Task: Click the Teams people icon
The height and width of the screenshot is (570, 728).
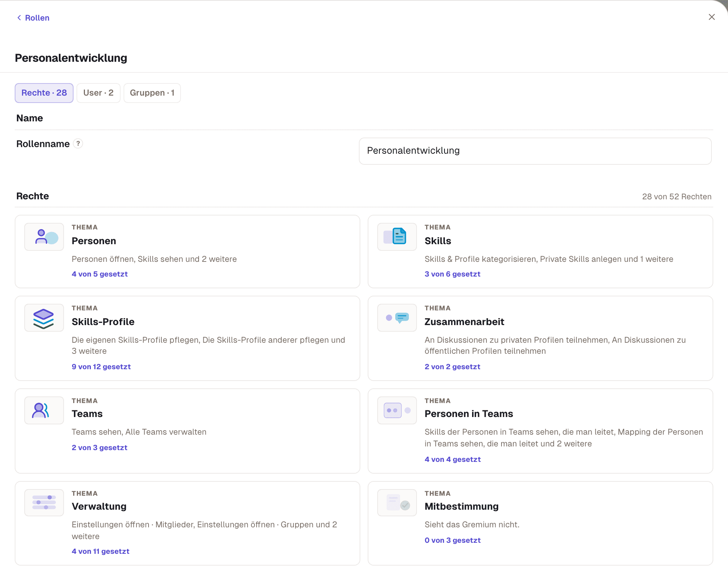Action: [44, 410]
